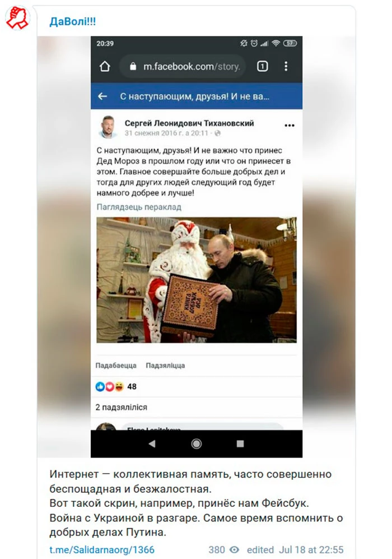Open the post options three-dot menu
The height and width of the screenshot is (559, 392).
pos(290,126)
